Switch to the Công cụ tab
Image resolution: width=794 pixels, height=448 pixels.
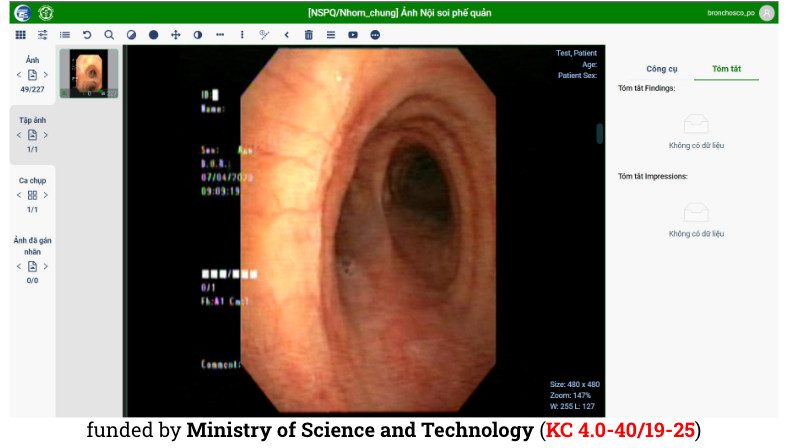(x=661, y=69)
